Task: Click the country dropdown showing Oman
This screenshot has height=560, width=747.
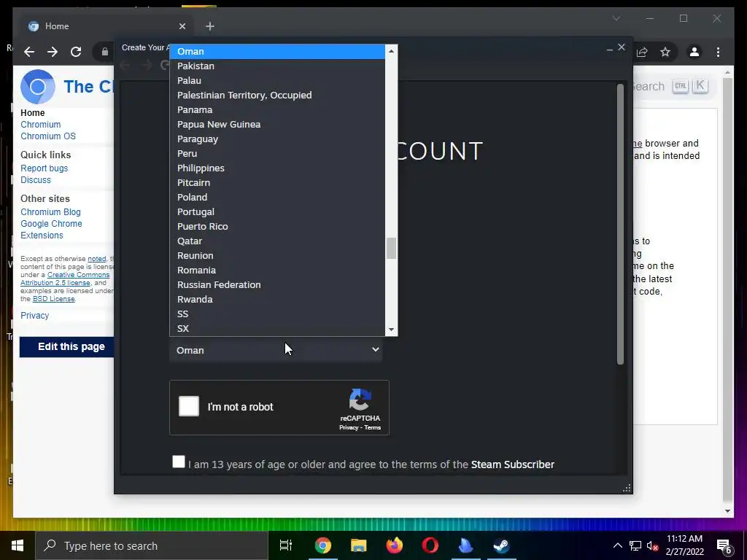Action: (276, 350)
